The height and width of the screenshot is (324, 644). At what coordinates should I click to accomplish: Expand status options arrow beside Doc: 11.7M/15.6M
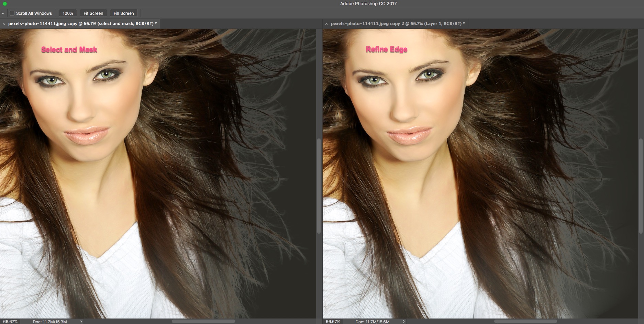click(x=404, y=322)
